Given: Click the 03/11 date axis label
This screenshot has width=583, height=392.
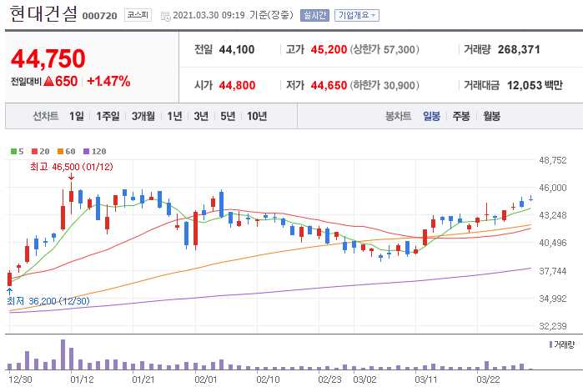Looking at the screenshot, I should (425, 379).
